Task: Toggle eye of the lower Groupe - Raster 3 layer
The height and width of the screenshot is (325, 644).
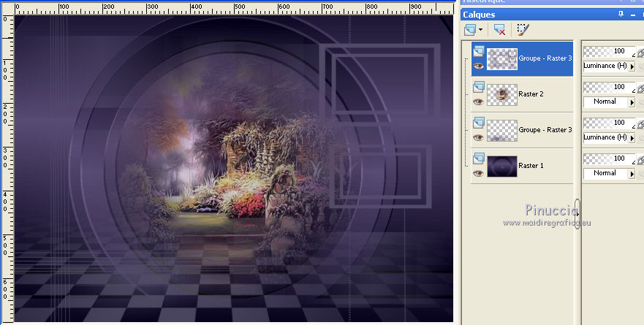Action: pos(478,137)
